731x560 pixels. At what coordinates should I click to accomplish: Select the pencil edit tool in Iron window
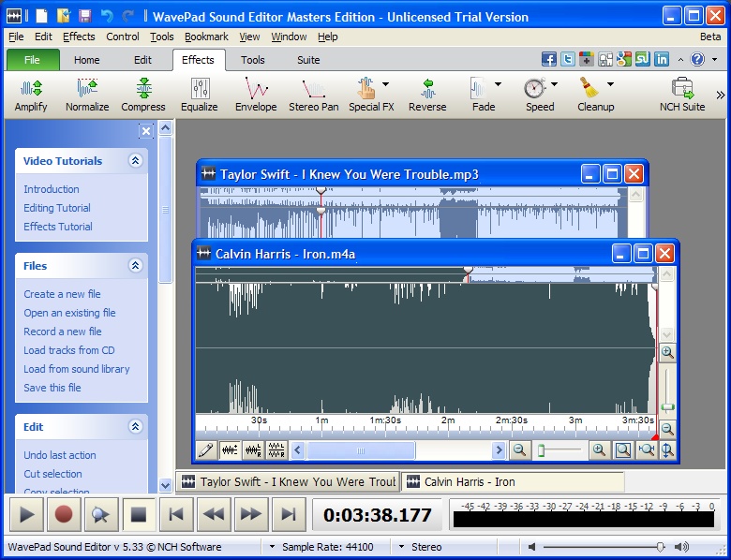pyautogui.click(x=205, y=450)
